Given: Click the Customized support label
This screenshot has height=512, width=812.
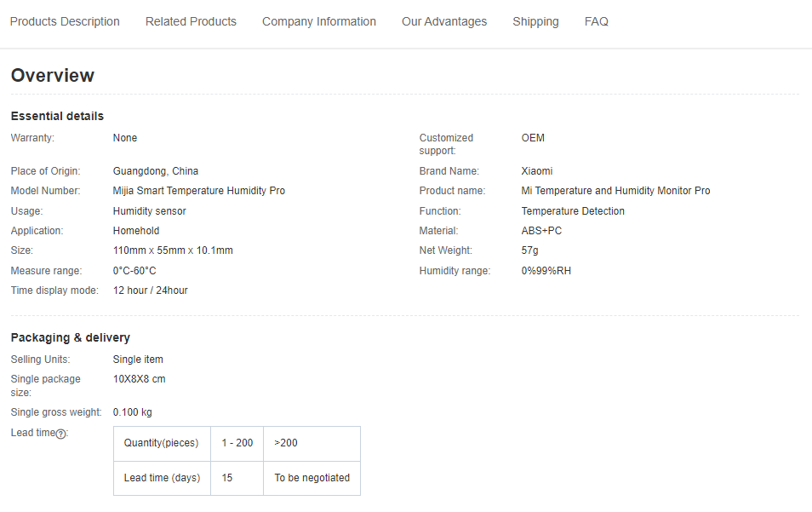Looking at the screenshot, I should 446,144.
